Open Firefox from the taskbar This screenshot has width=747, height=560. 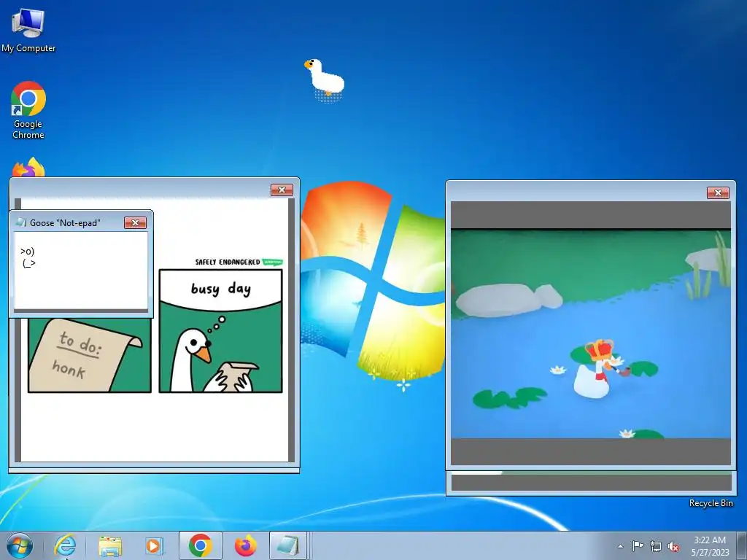point(245,545)
